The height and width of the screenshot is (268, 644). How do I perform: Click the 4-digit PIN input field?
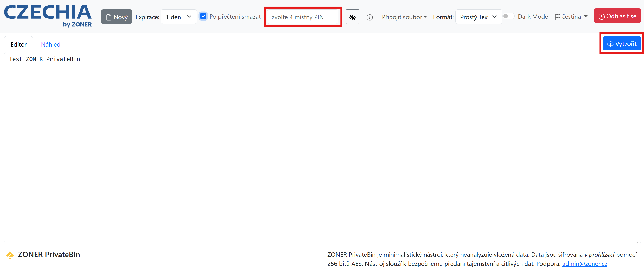303,17
